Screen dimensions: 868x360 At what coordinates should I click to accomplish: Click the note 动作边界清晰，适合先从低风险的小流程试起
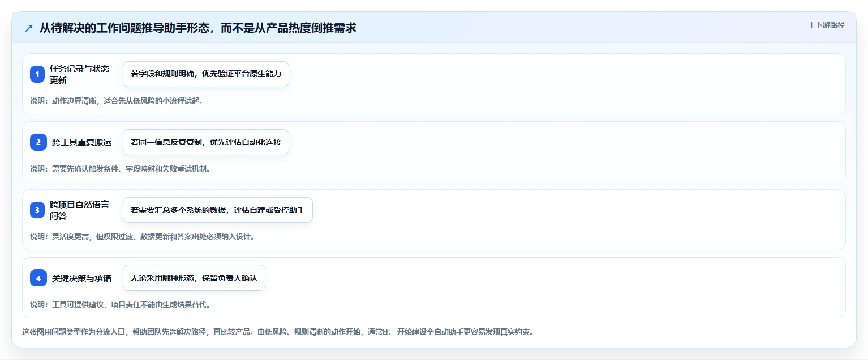pos(117,101)
